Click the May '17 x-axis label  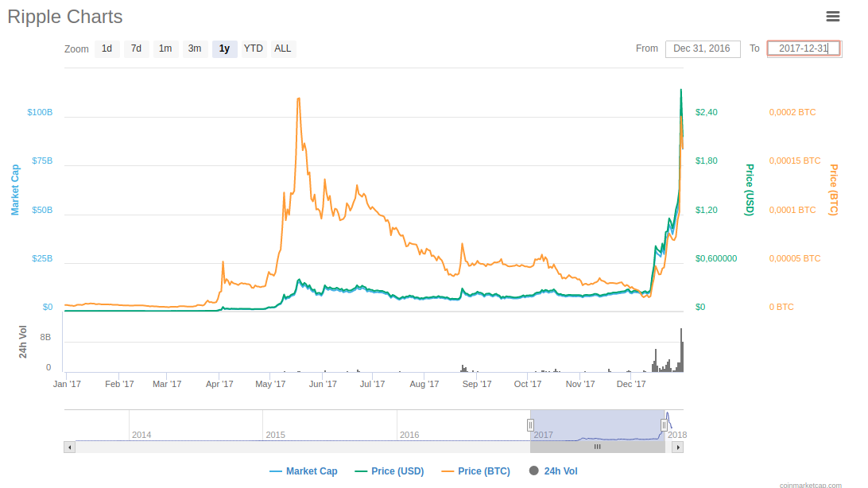tap(270, 384)
